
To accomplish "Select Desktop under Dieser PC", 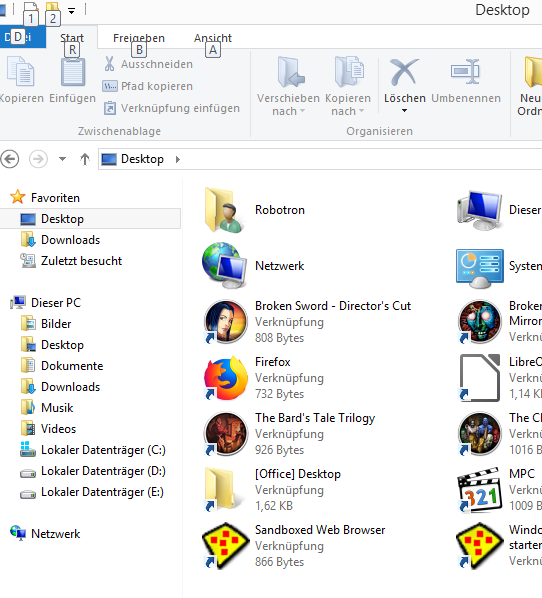I will pos(62,344).
